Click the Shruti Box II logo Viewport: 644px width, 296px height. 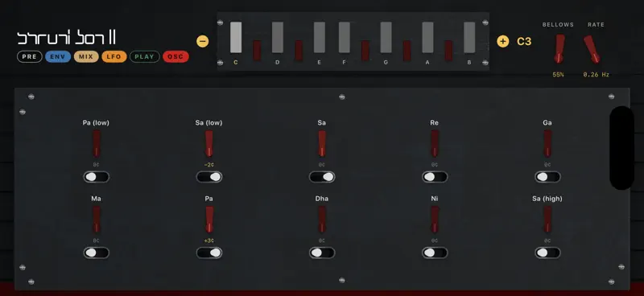point(67,38)
